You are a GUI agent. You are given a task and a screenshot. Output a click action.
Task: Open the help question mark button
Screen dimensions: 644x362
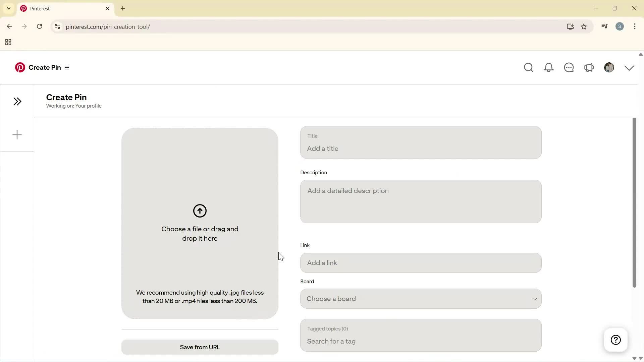(616, 340)
